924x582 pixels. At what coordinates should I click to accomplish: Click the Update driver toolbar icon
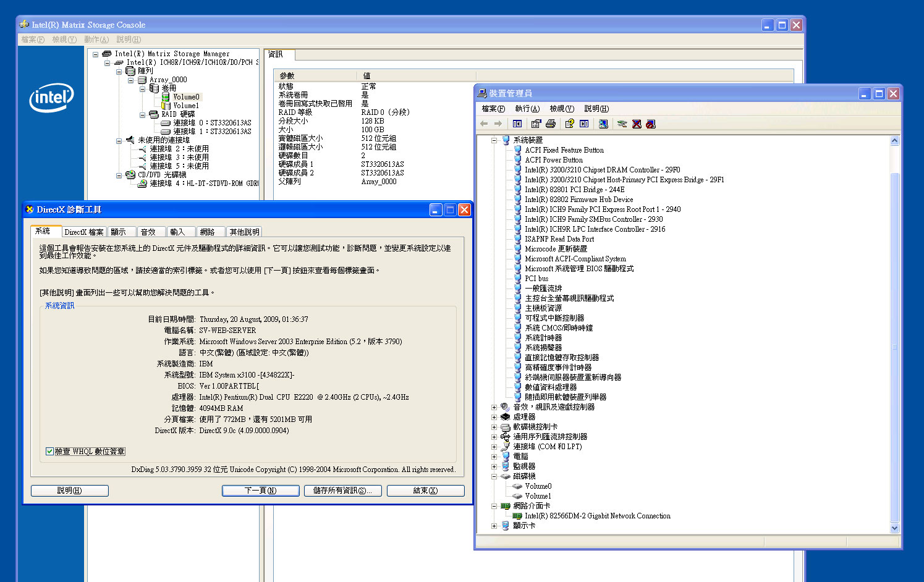[622, 124]
